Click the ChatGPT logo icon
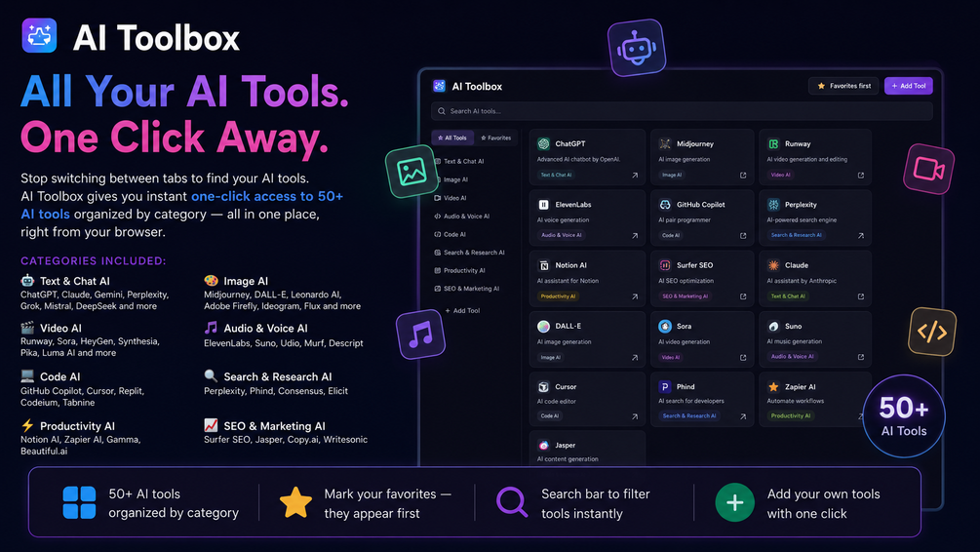The width and height of the screenshot is (980, 552). pyautogui.click(x=543, y=143)
